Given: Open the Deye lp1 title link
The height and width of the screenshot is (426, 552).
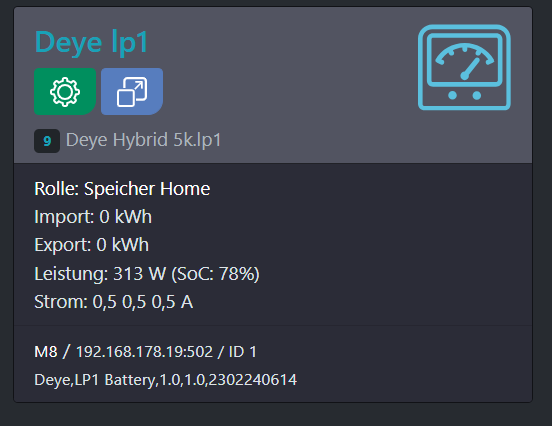Looking at the screenshot, I should 91,43.
